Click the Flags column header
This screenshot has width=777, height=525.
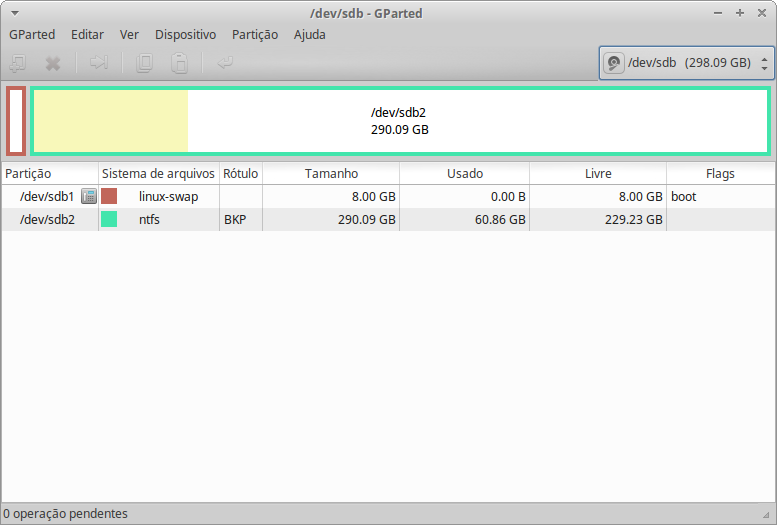click(x=720, y=174)
